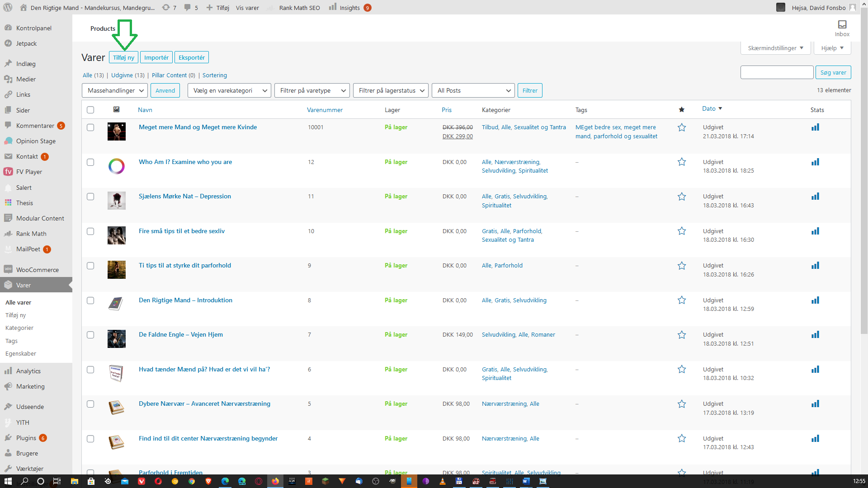Toggle featured star for Who Am I? product
868x488 pixels.
coord(682,162)
